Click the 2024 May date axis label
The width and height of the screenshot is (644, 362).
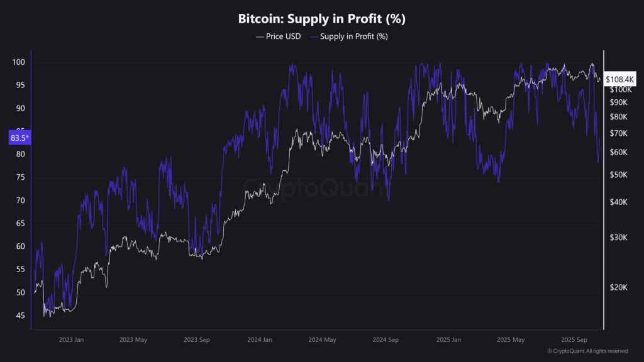pos(322,340)
